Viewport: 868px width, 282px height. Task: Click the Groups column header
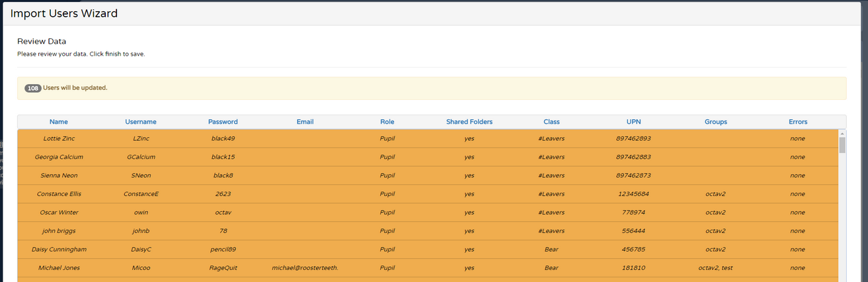[715, 122]
